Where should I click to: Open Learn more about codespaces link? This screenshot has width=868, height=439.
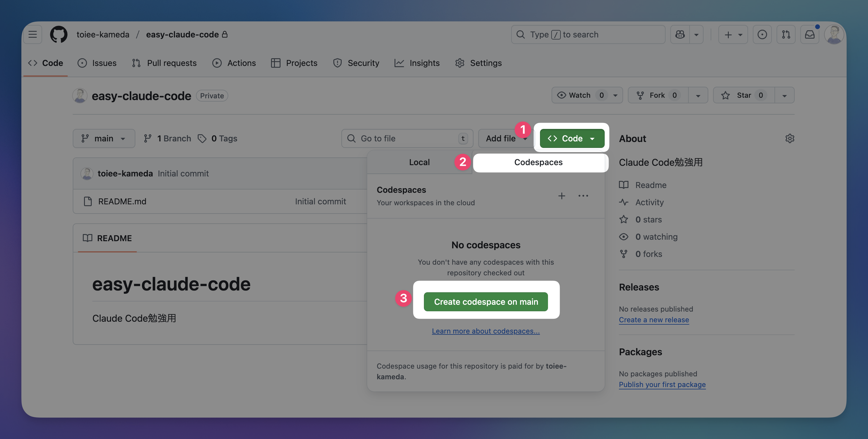[x=486, y=331]
